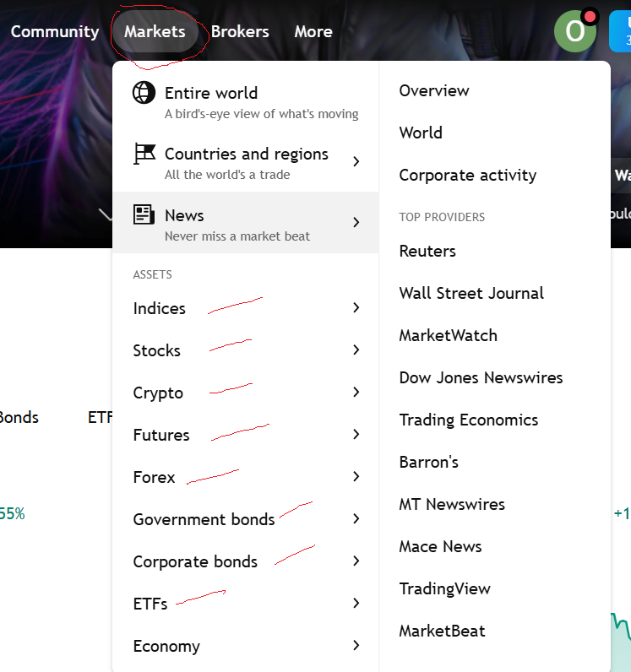Viewport: 631px width, 672px height.
Task: Choose Government bonds from assets list
Action: click(204, 519)
